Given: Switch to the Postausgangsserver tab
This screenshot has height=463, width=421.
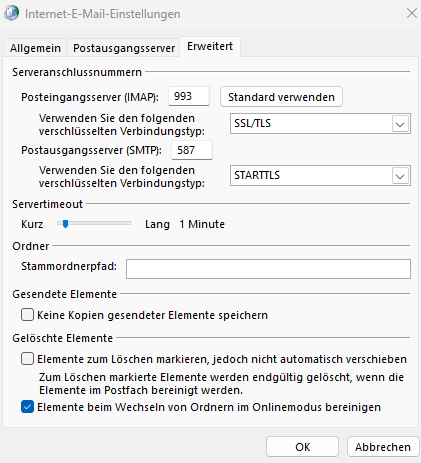Looking at the screenshot, I should point(124,48).
